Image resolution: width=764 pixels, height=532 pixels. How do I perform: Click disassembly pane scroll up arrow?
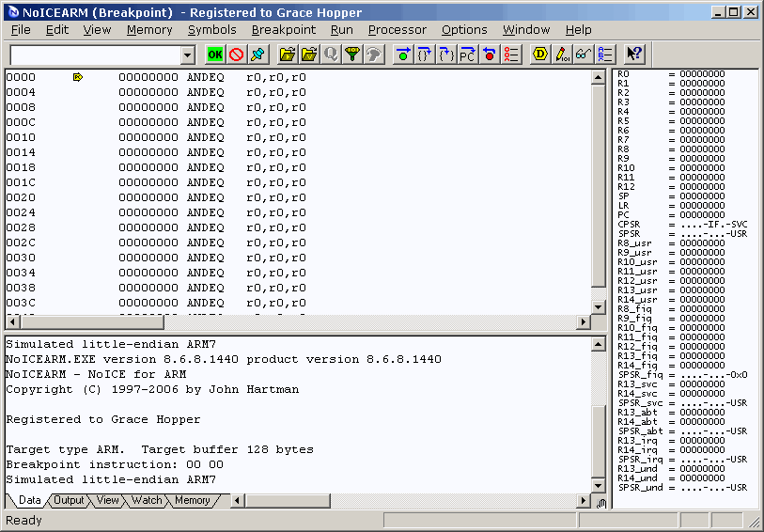[x=599, y=77]
